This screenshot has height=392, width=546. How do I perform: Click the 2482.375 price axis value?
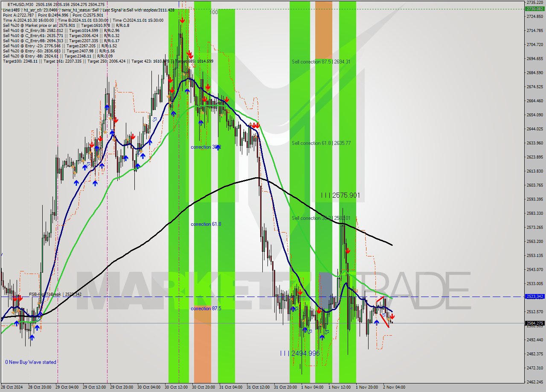(534, 354)
